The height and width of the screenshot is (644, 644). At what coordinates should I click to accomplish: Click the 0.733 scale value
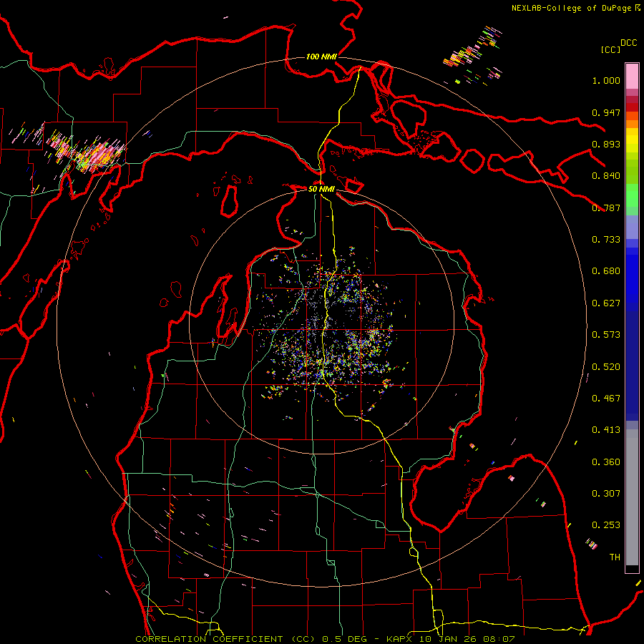tap(606, 240)
